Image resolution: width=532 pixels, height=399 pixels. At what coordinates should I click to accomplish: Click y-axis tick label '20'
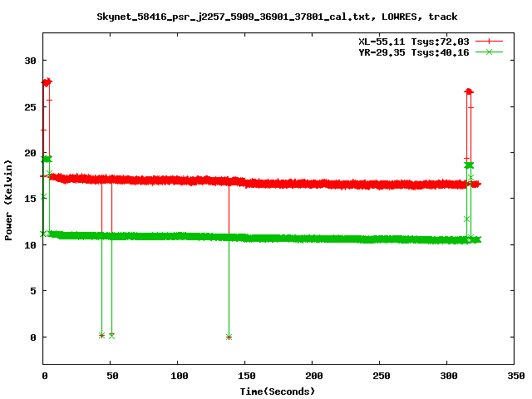tap(30, 153)
